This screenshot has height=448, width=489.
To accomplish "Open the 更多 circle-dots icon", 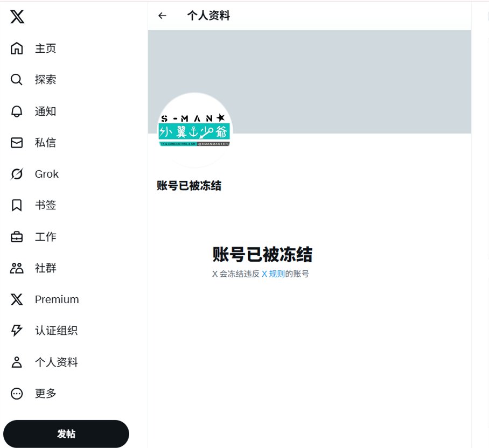I will coord(17,394).
